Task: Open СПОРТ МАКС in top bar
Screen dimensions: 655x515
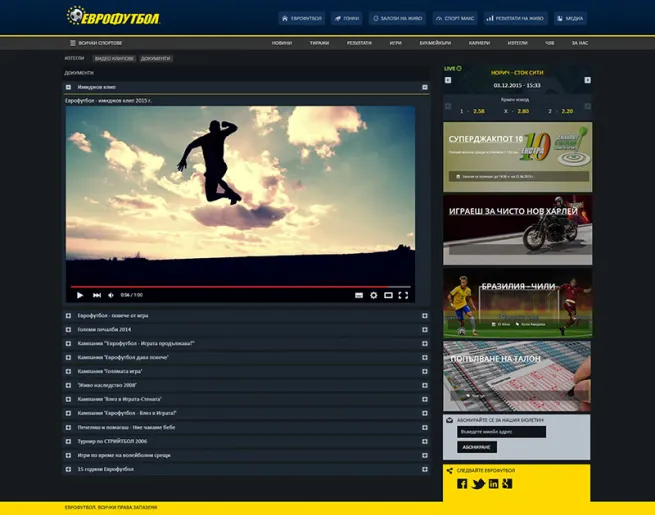Action: click(455, 18)
